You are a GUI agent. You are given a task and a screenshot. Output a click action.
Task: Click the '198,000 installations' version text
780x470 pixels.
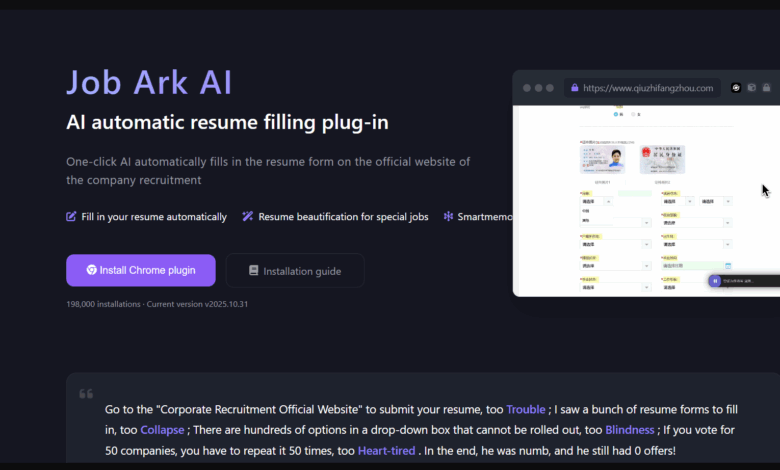tap(157, 304)
